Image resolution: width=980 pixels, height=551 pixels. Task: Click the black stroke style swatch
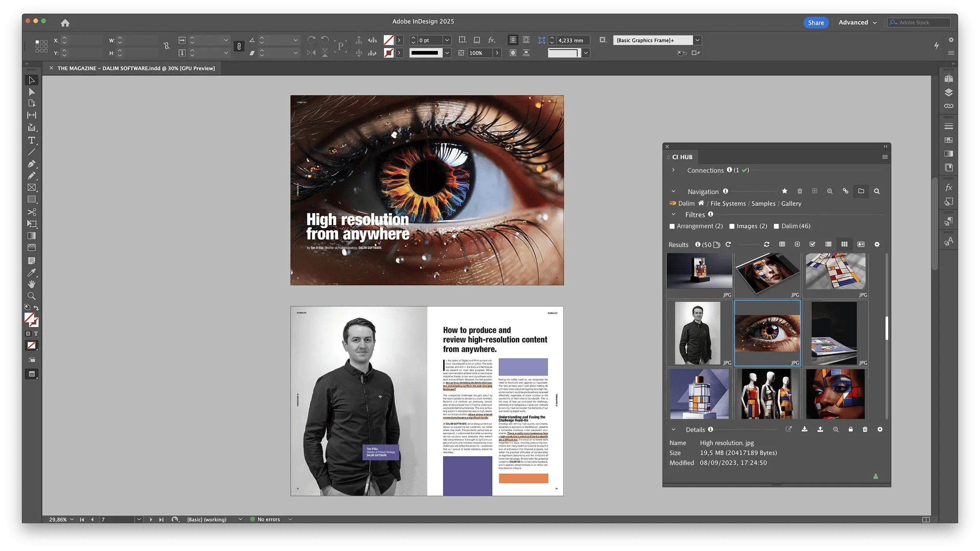tap(426, 53)
